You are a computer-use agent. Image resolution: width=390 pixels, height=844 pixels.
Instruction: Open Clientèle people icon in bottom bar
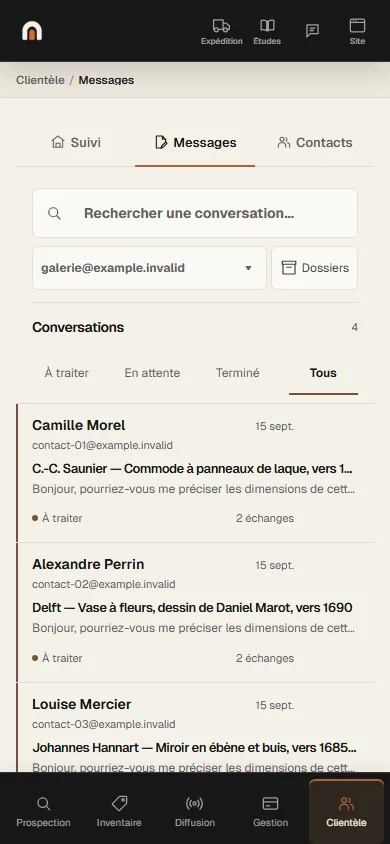(346, 804)
